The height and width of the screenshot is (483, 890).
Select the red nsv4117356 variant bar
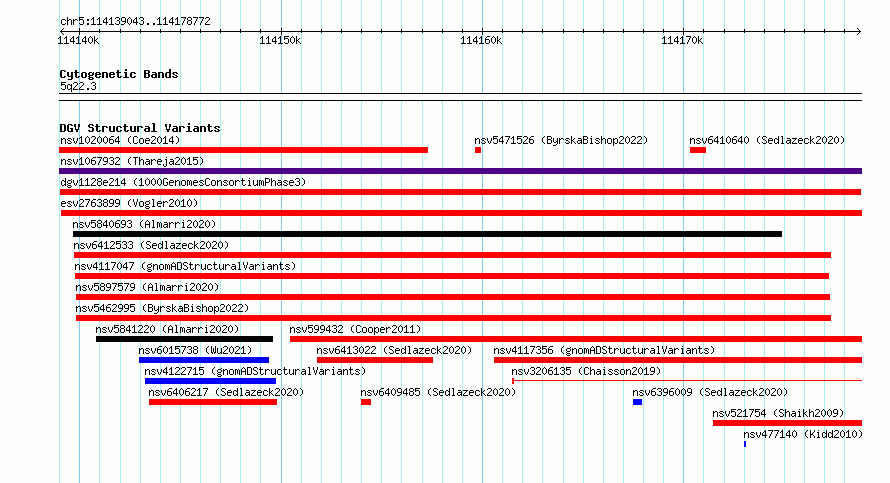[x=678, y=360]
